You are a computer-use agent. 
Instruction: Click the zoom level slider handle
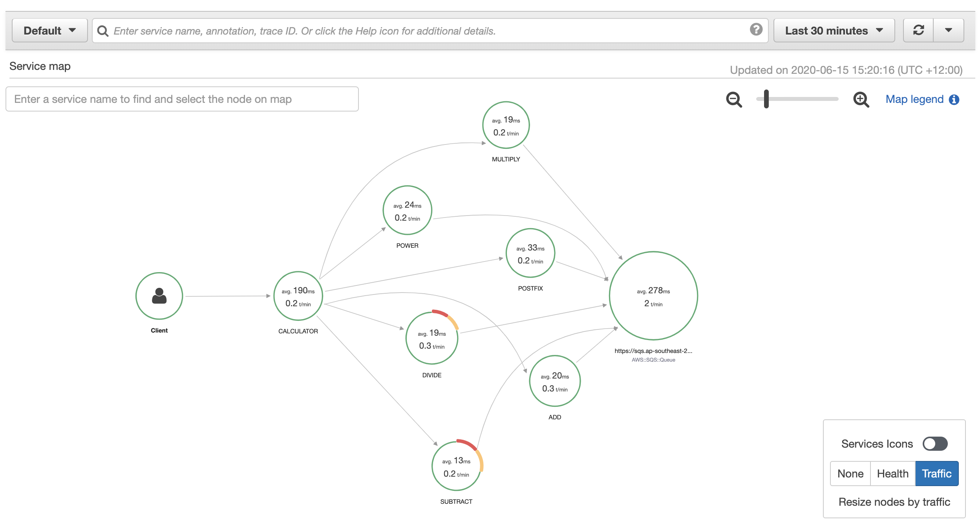(x=766, y=99)
